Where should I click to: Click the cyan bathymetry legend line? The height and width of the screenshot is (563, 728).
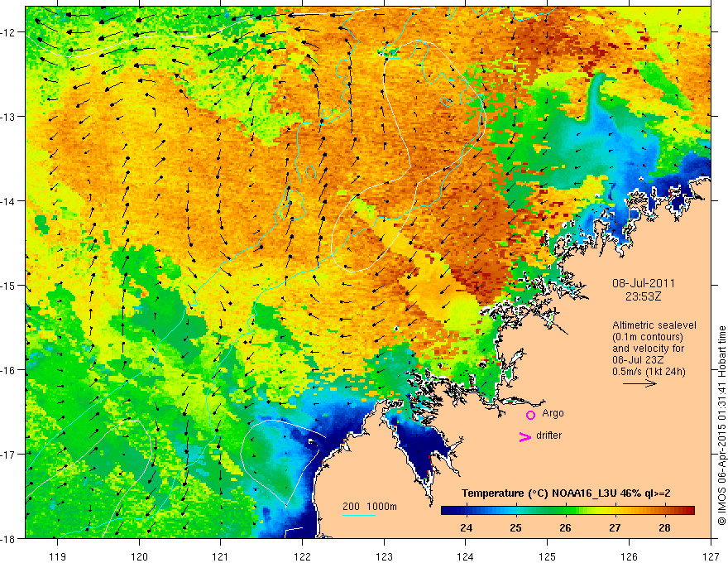tap(359, 515)
